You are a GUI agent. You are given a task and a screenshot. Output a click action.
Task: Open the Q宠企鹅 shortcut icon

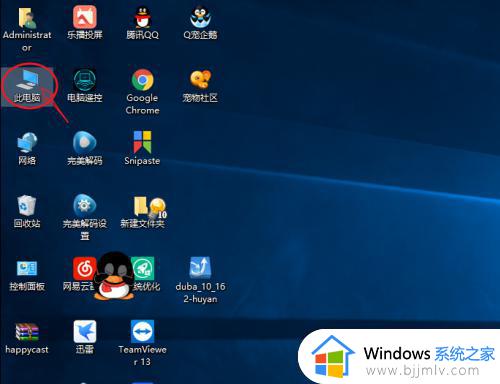(200, 17)
